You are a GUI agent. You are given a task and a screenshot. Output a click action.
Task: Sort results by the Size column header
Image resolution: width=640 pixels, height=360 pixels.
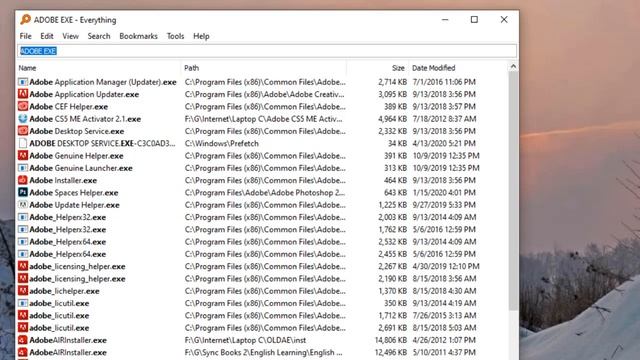point(378,68)
